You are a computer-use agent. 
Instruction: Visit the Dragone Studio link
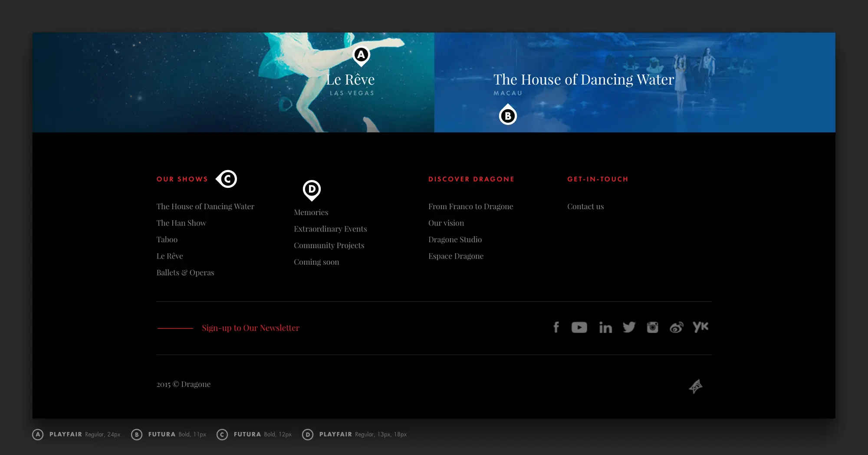tap(455, 239)
